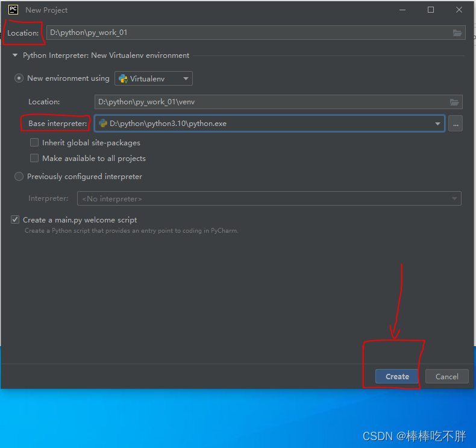Browse for project location folder

(x=457, y=33)
